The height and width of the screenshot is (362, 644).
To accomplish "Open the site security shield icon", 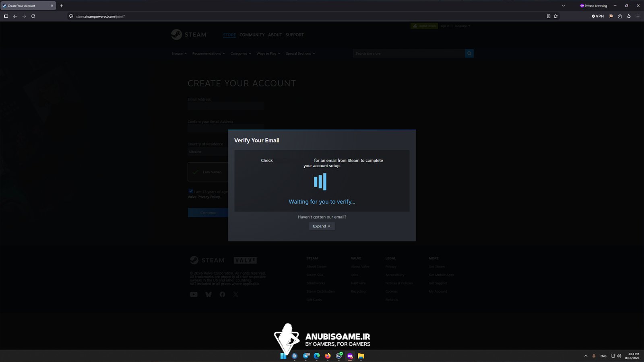I will [x=71, y=16].
